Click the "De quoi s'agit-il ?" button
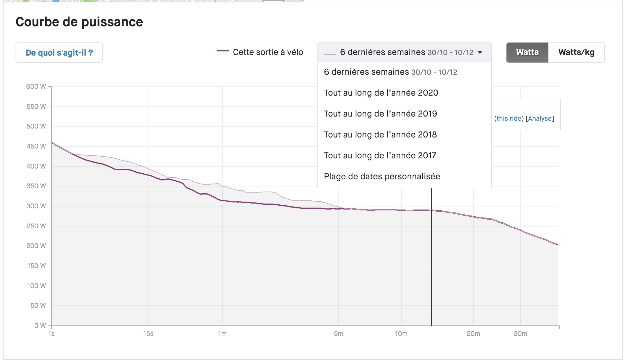 click(x=59, y=53)
